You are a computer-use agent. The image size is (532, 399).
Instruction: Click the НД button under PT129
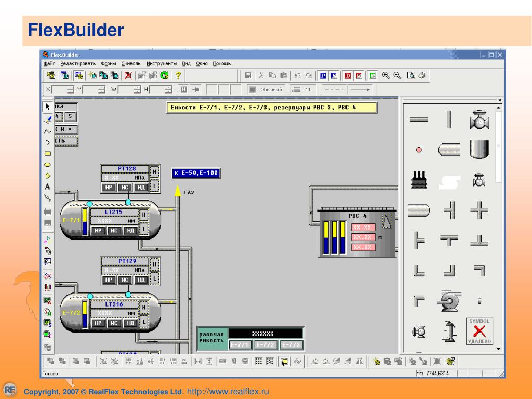pyautogui.click(x=141, y=280)
